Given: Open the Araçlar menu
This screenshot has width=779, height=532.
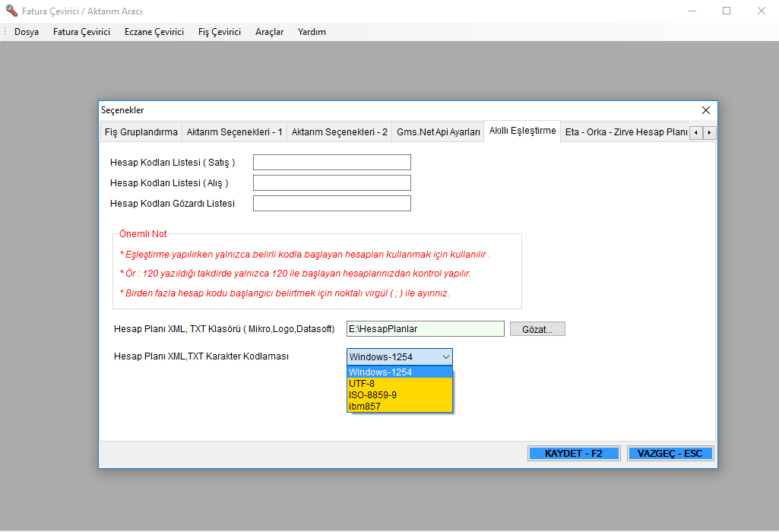Looking at the screenshot, I should (269, 32).
